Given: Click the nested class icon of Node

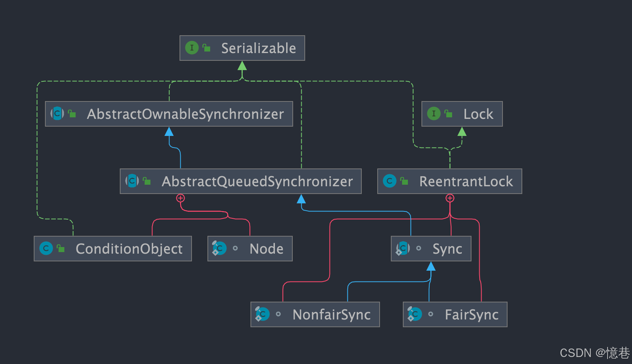Looking at the screenshot, I should 219,248.
